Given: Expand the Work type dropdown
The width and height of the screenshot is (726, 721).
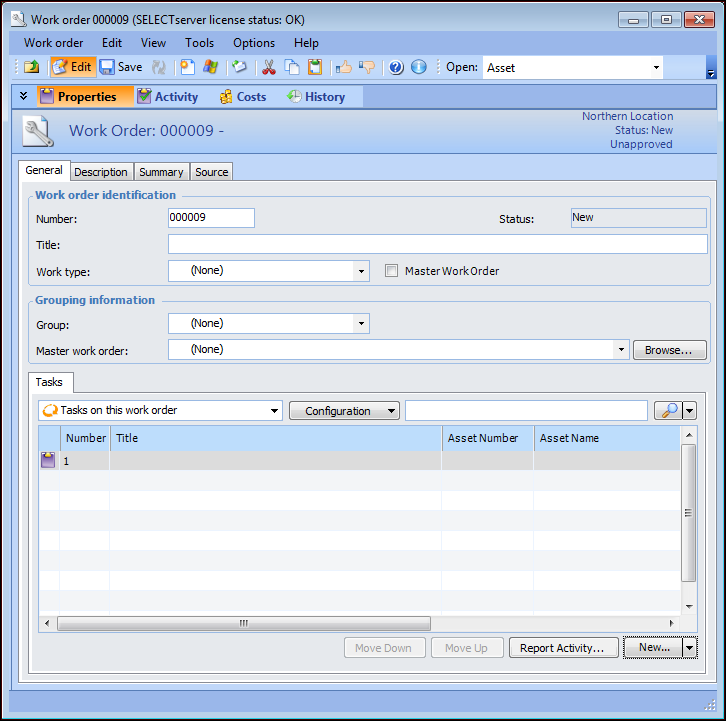Looking at the screenshot, I should pyautogui.click(x=360, y=271).
